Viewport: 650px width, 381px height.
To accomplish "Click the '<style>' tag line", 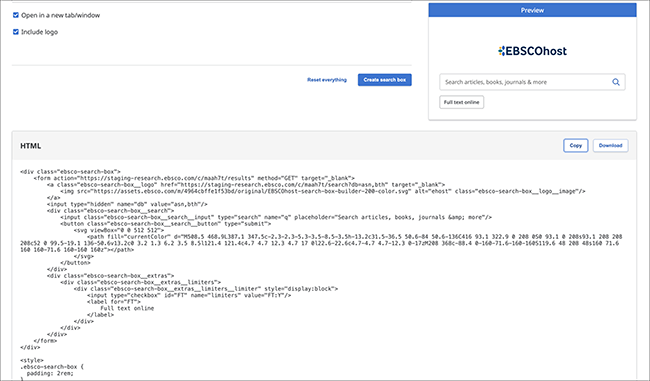I will click(32, 360).
